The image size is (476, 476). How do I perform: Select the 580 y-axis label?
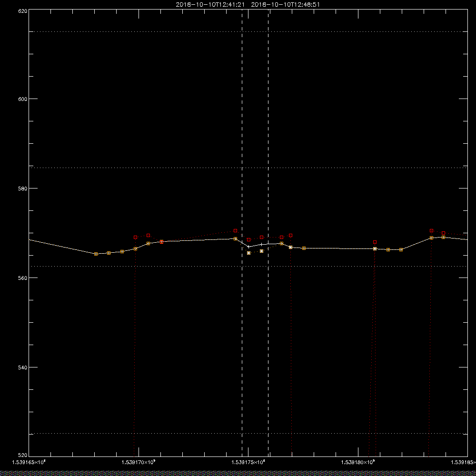click(x=23, y=188)
